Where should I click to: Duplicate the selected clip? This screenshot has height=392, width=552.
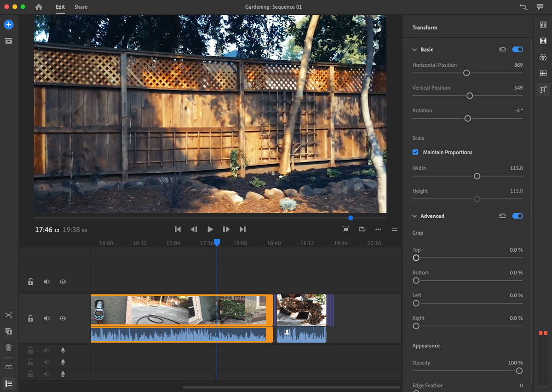pyautogui.click(x=9, y=331)
